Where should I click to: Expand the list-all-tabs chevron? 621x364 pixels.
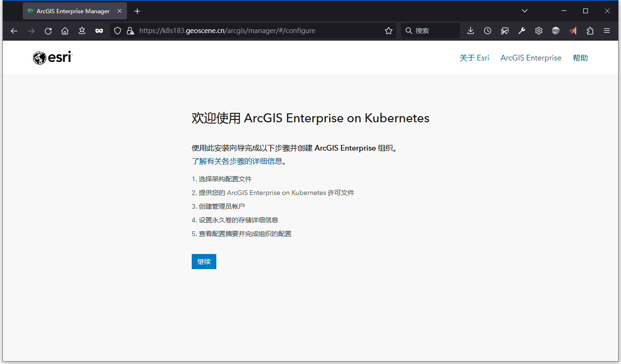click(x=525, y=11)
